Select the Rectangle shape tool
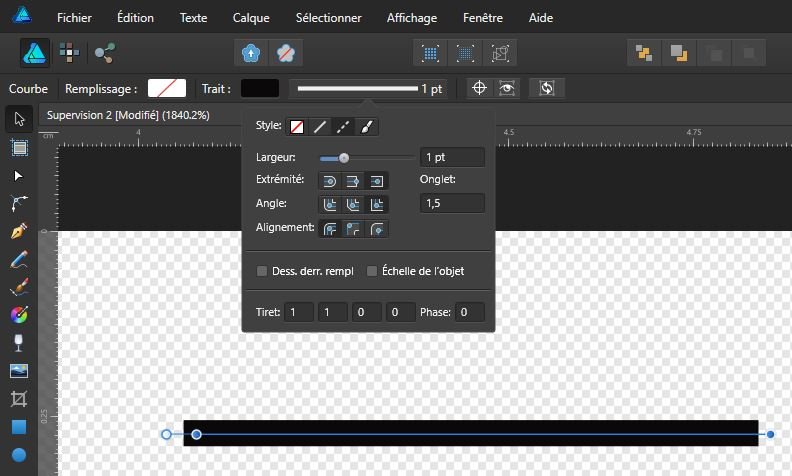 (19, 427)
